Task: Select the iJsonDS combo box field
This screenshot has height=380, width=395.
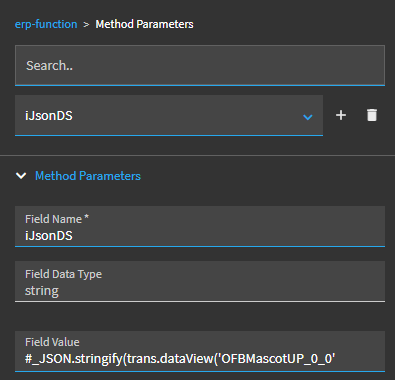Action: pos(169,115)
